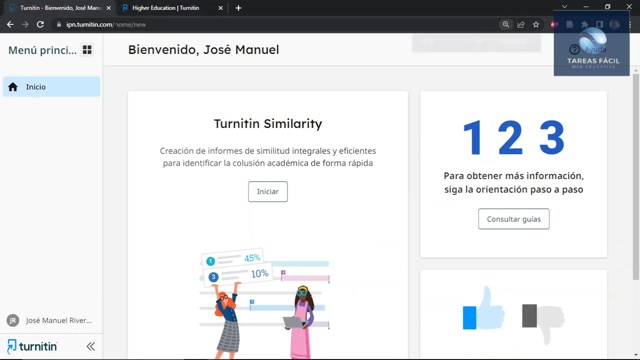
Task: Go back in browser history
Action: pyautogui.click(x=10, y=24)
